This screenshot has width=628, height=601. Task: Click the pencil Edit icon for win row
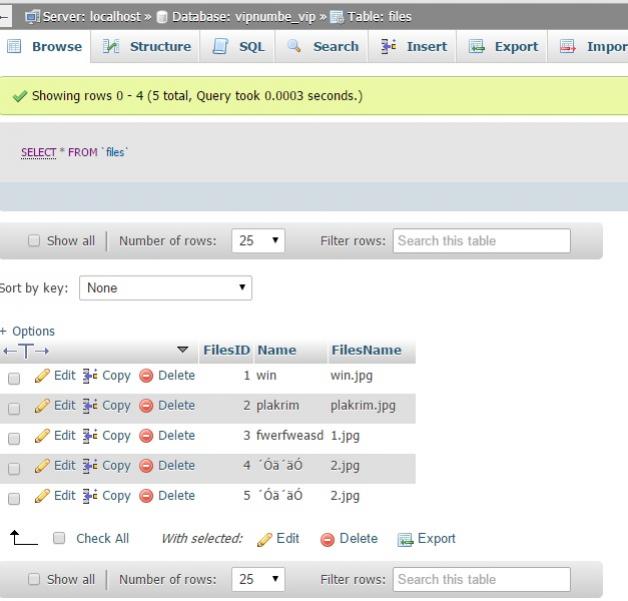pyautogui.click(x=42, y=376)
